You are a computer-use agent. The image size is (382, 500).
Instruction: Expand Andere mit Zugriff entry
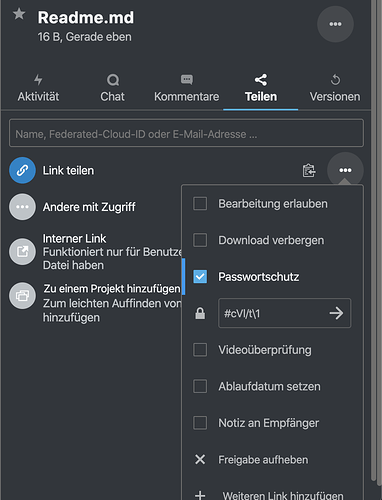pos(22,207)
